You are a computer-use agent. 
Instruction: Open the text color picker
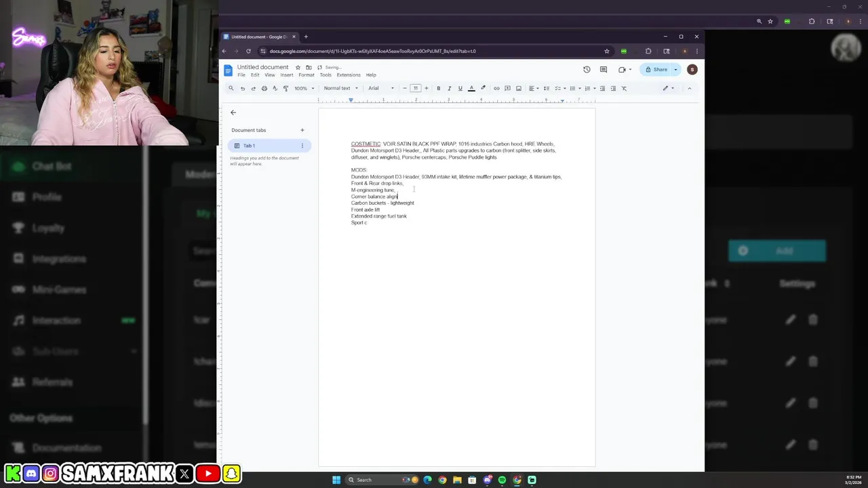[471, 88]
